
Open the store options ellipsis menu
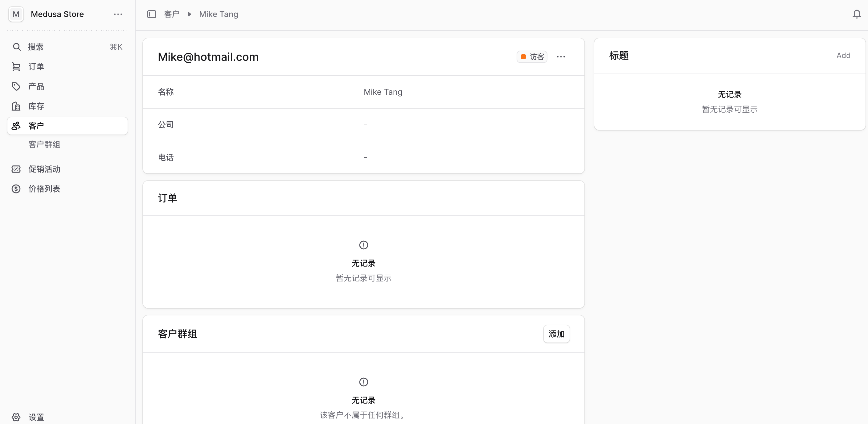(118, 14)
